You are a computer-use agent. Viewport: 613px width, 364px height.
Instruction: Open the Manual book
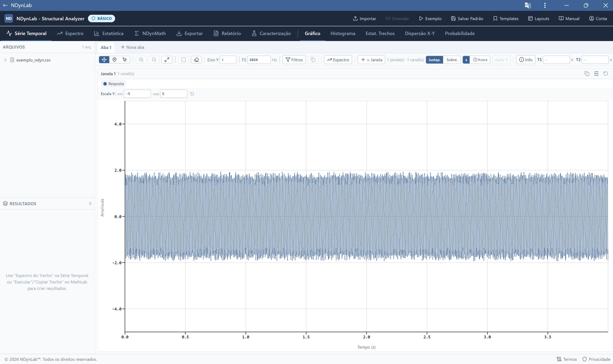(569, 18)
